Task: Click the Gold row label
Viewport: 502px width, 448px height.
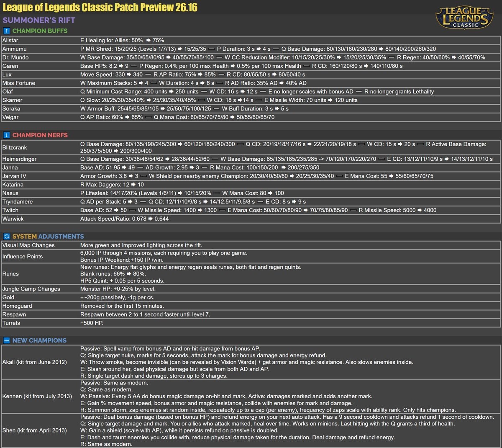Action: coord(8,297)
